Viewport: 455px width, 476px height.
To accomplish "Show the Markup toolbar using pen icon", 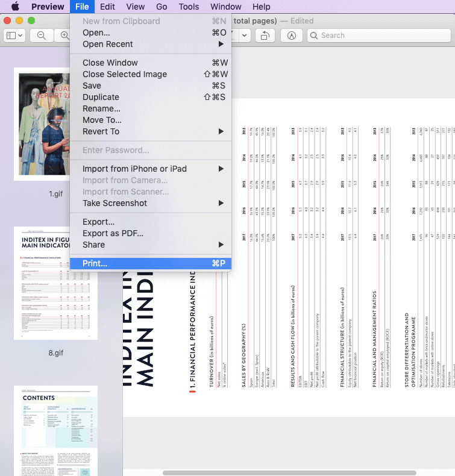I will 292,36.
